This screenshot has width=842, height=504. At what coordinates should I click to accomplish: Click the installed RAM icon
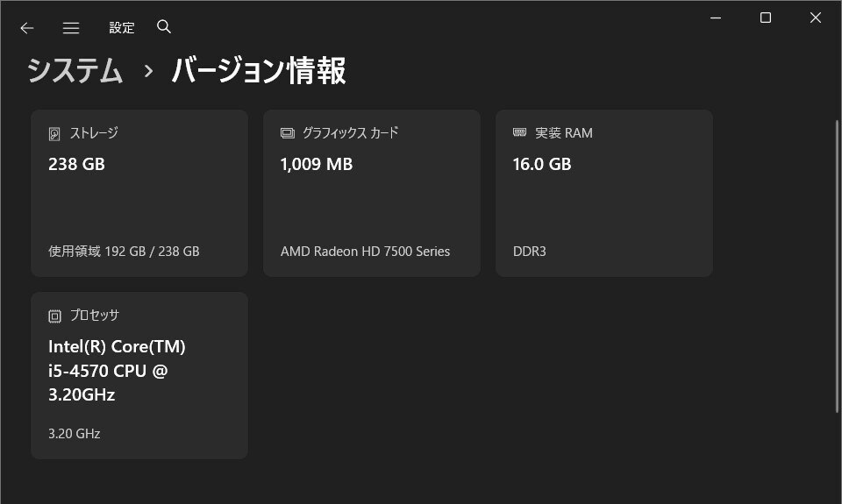519,132
